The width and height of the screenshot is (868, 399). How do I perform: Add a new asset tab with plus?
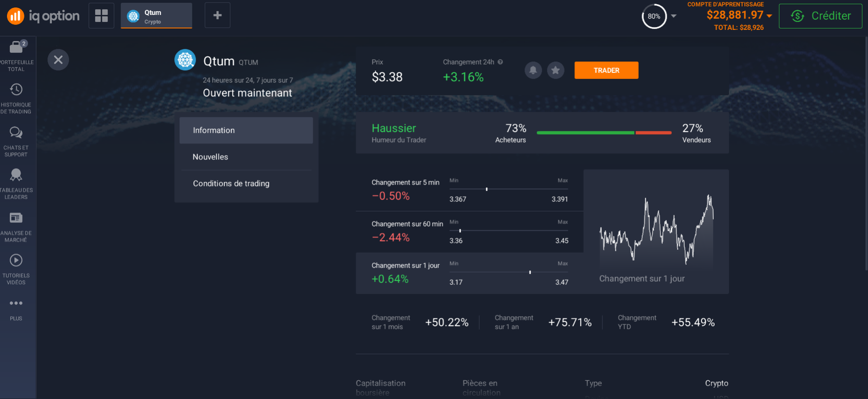(217, 15)
